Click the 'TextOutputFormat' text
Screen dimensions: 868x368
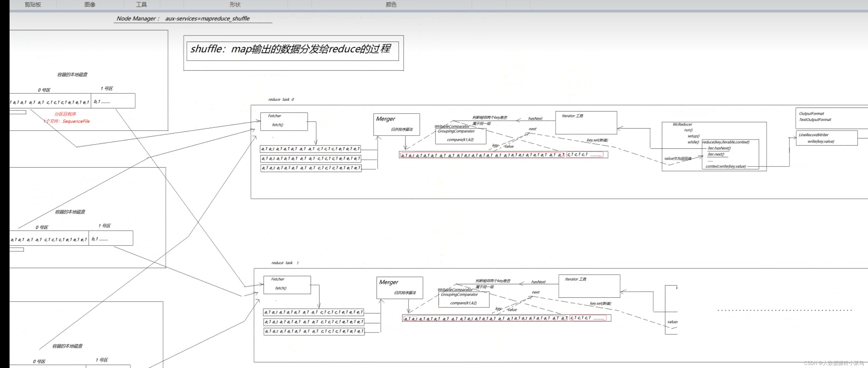pos(815,120)
